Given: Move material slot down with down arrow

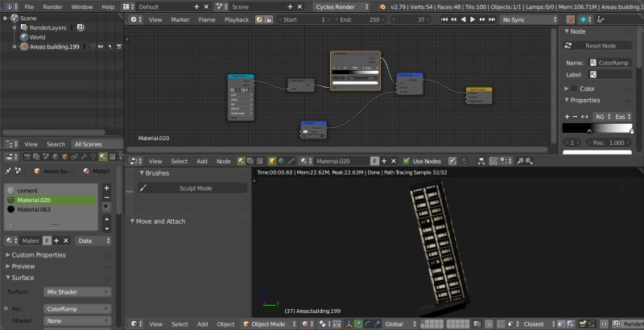Looking at the screenshot, I should [107, 229].
